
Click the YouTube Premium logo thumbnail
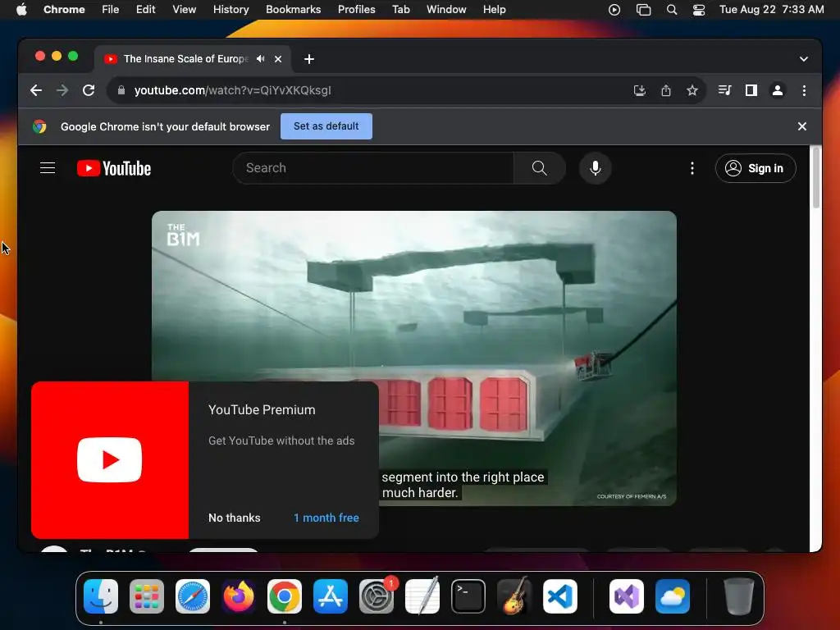110,460
